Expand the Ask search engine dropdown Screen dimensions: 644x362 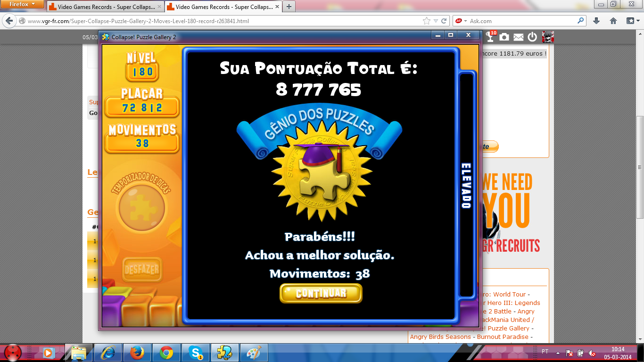pos(465,21)
